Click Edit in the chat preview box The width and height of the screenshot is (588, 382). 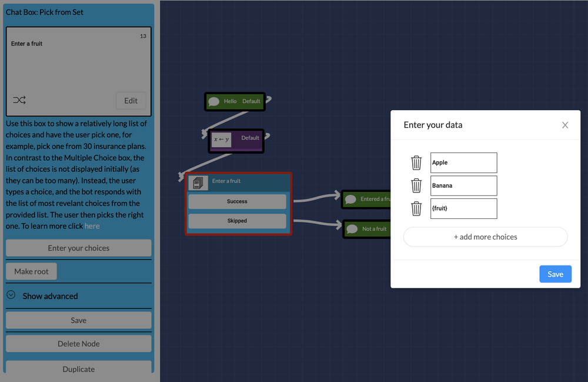click(x=131, y=100)
